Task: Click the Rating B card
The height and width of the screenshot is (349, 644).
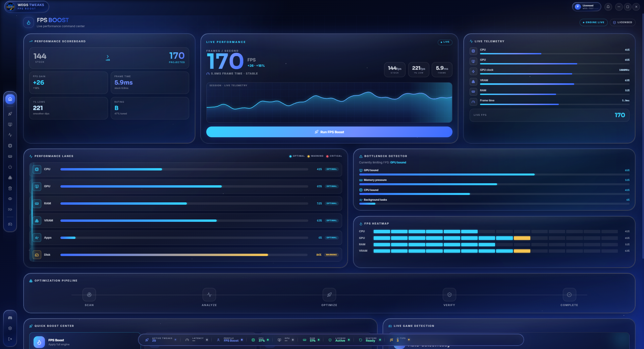Action: pos(150,108)
